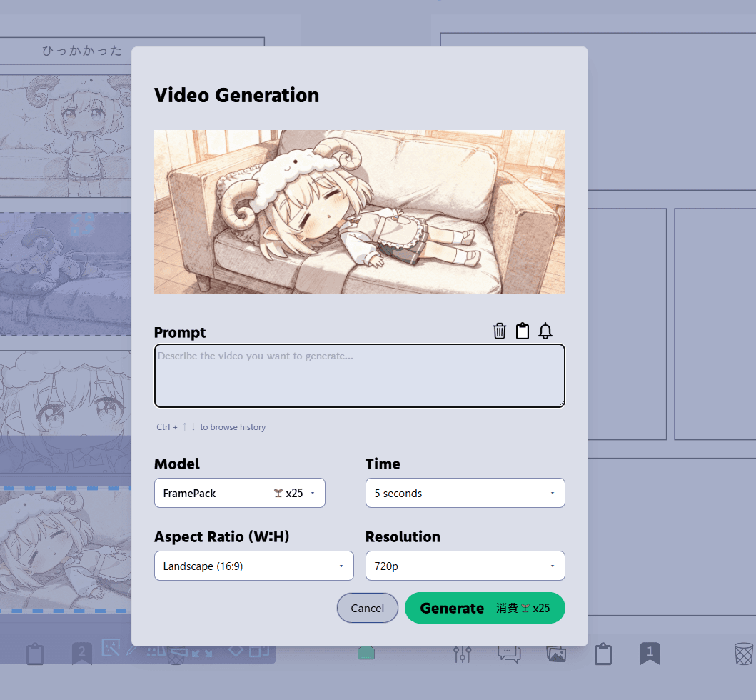The image size is (756, 700).
Task: Open the image gallery icon in bottom toolbar
Action: click(556, 654)
